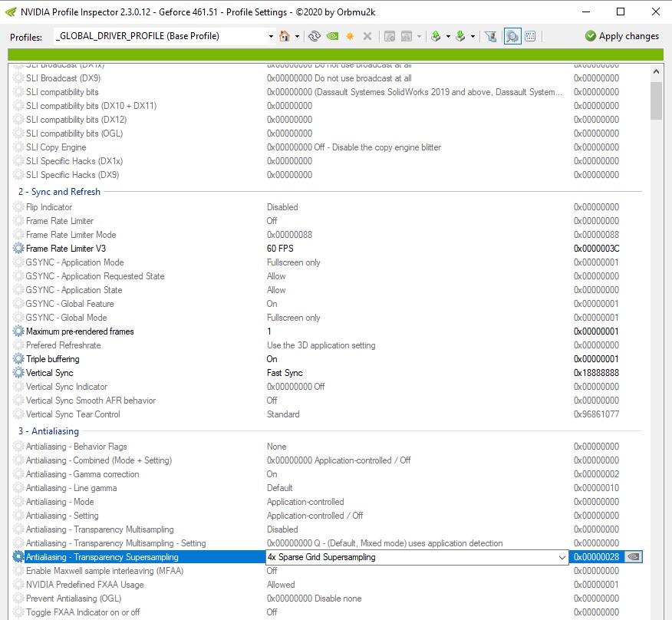The height and width of the screenshot is (620, 672).
Task: Select Antialiasing - Transparency Multisampling - Setting row
Action: [x=326, y=543]
